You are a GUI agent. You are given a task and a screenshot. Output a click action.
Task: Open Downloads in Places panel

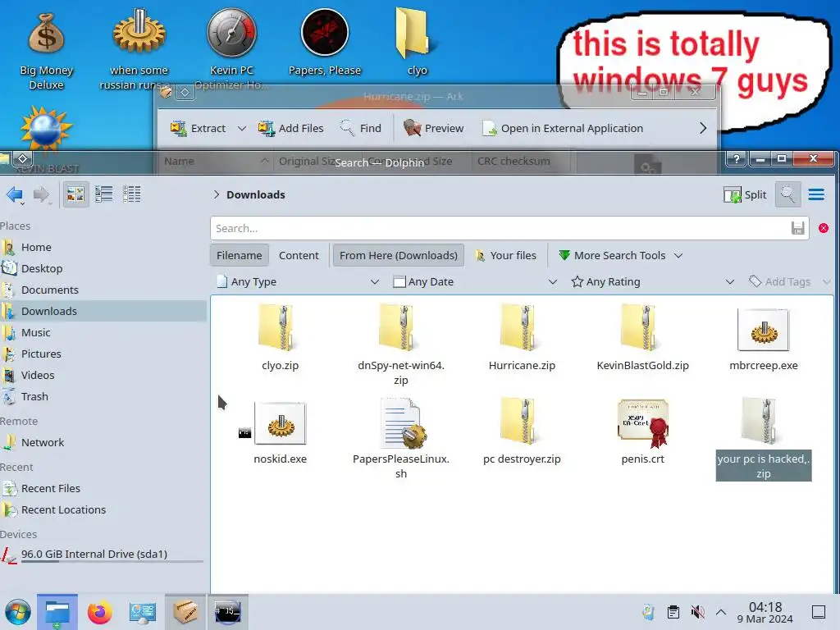pyautogui.click(x=103, y=311)
